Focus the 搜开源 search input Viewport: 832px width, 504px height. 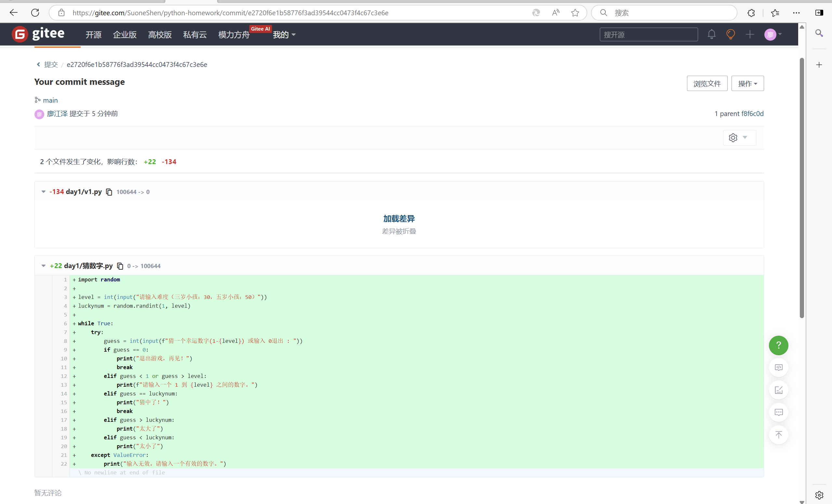coord(648,35)
